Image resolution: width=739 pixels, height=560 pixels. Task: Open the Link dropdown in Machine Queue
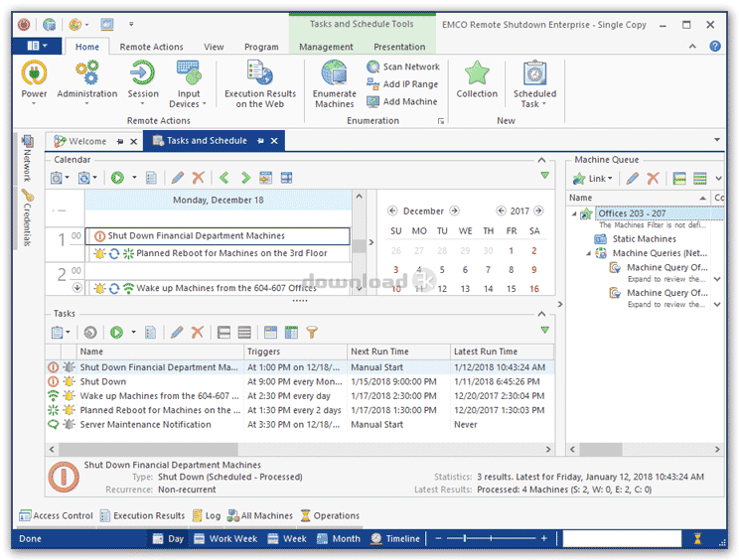click(x=593, y=179)
